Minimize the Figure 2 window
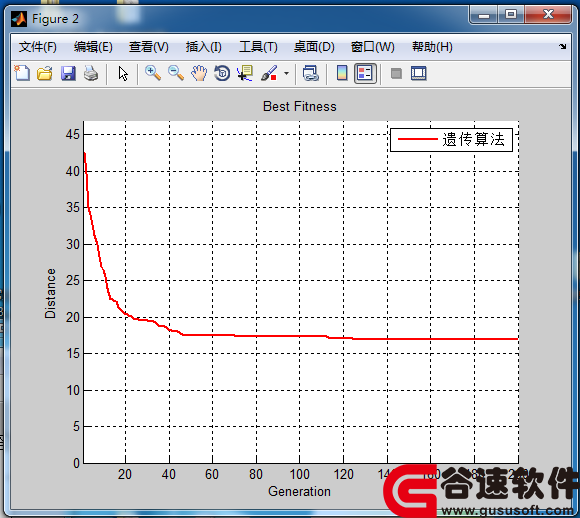This screenshot has height=518, width=580. tap(483, 16)
